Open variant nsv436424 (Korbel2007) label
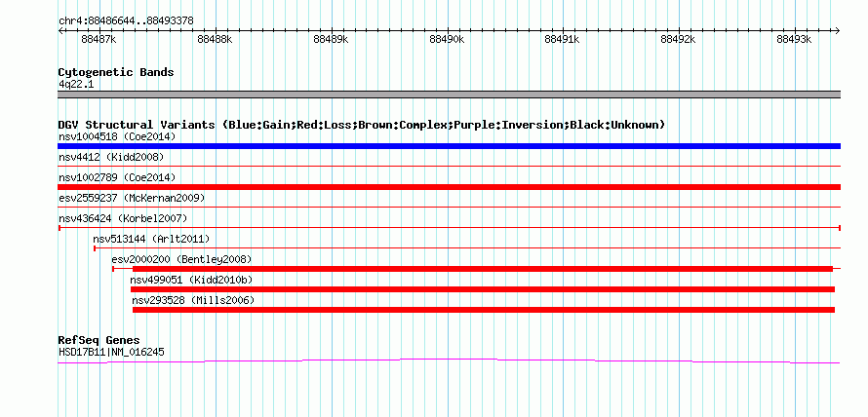Screen dimensions: 868x417 point(123,218)
